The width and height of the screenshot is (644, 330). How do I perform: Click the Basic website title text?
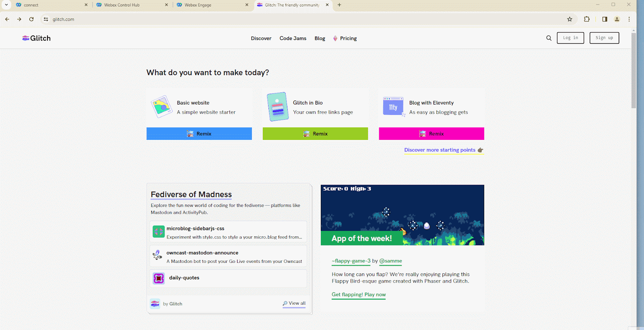click(x=193, y=103)
